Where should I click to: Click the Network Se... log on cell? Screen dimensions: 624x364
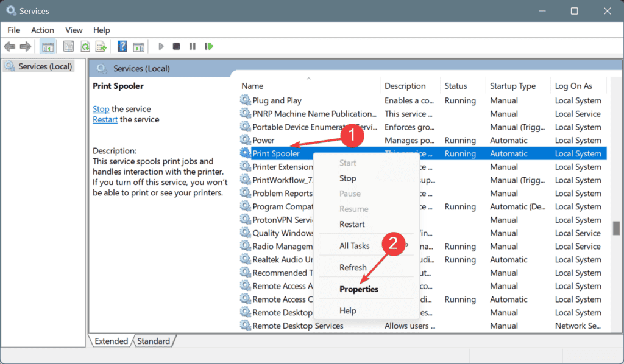click(578, 326)
